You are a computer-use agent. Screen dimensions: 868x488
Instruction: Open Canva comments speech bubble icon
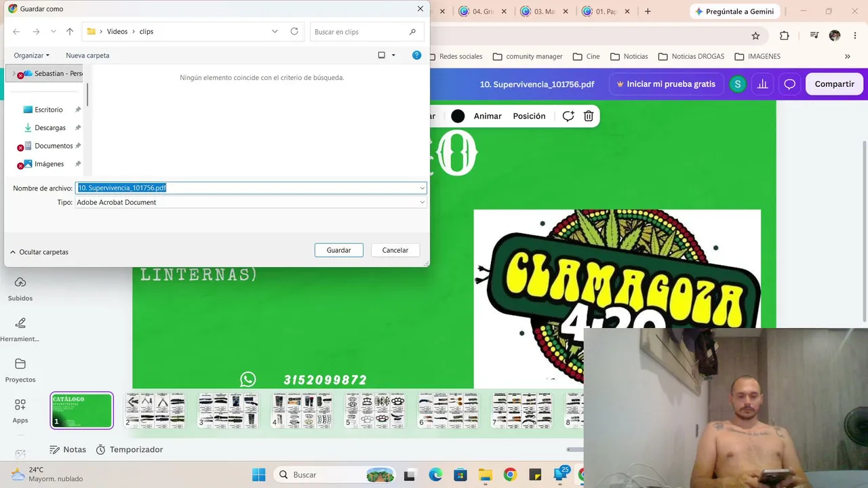click(789, 84)
